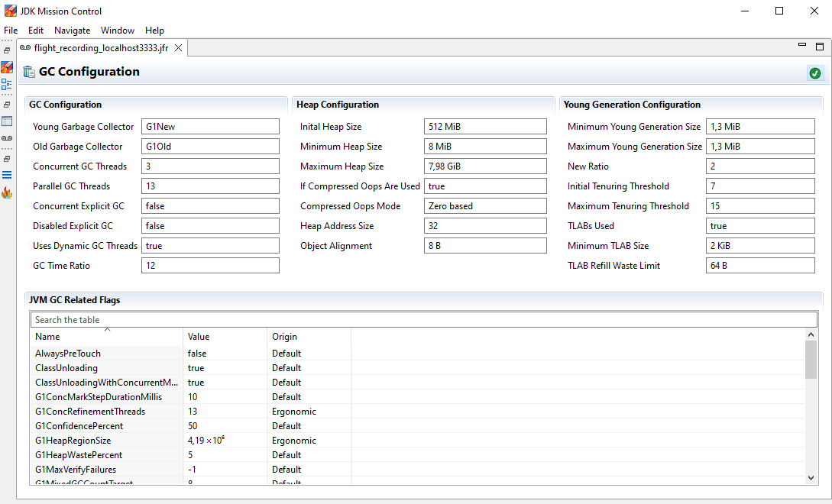Open the JVM Browser view icon
This screenshot has width=832, height=504.
coord(7,67)
